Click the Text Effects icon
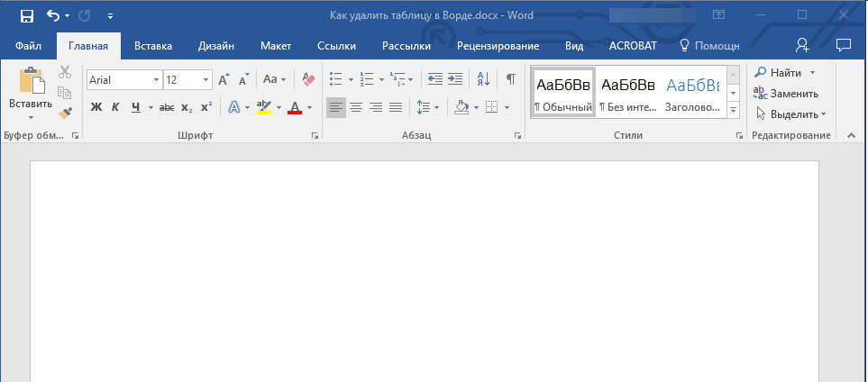Viewport: 868px width, 382px height. [x=233, y=107]
